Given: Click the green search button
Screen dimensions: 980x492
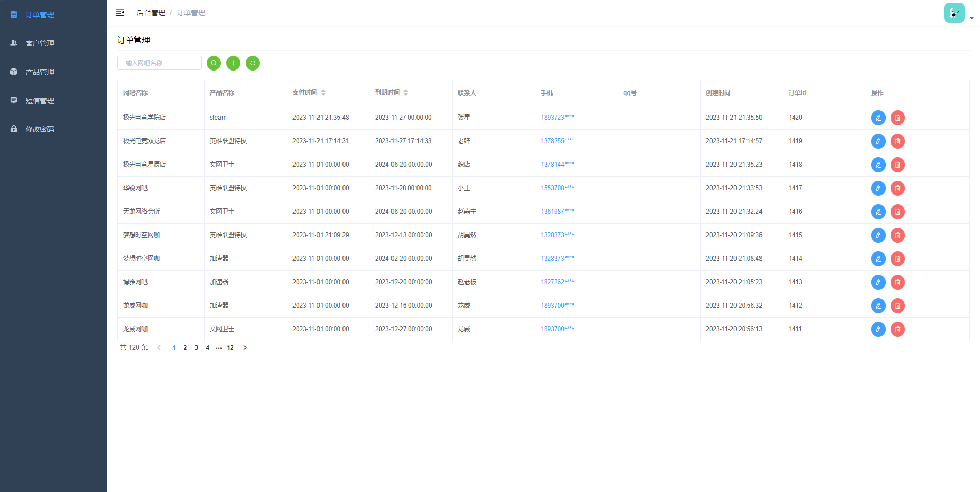Looking at the screenshot, I should tap(214, 63).
